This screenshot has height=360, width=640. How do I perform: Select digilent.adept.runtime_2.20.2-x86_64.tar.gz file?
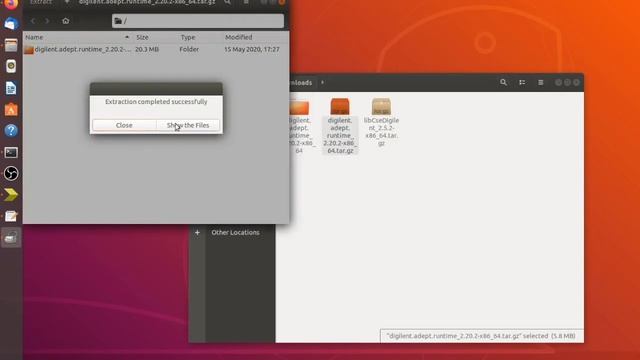pos(340,127)
